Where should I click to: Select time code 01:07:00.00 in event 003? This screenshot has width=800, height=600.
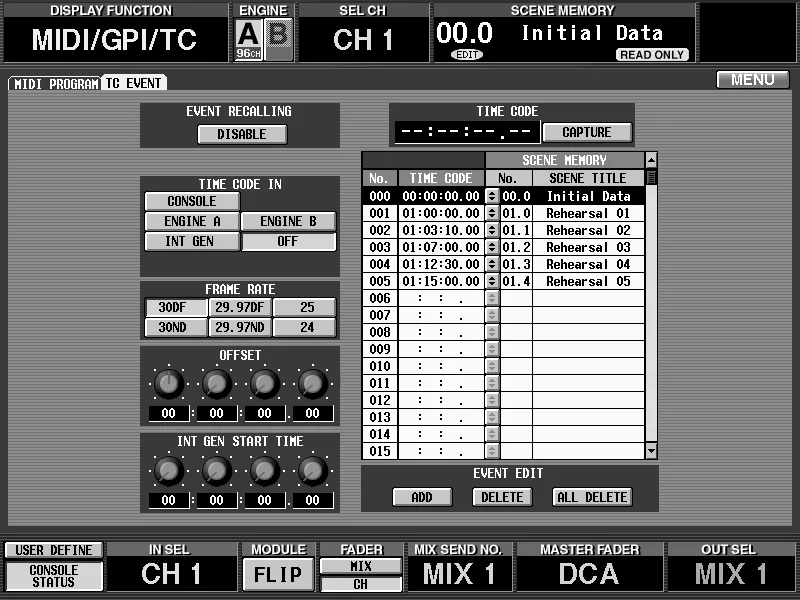[441, 247]
